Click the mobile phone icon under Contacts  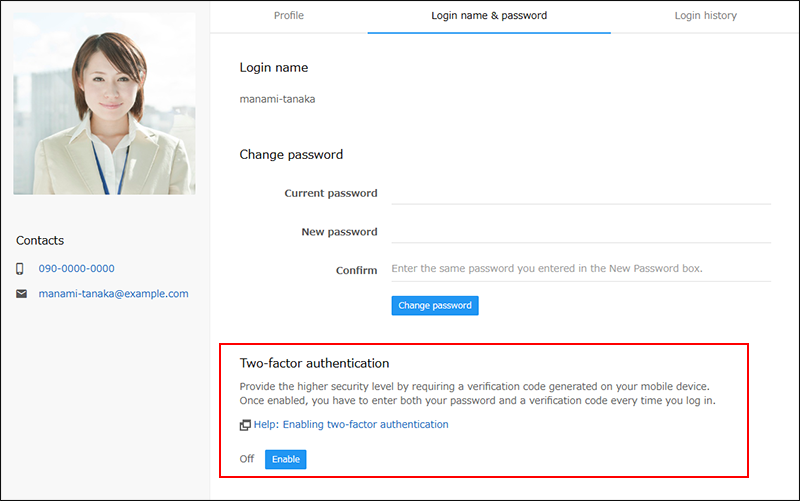20,269
